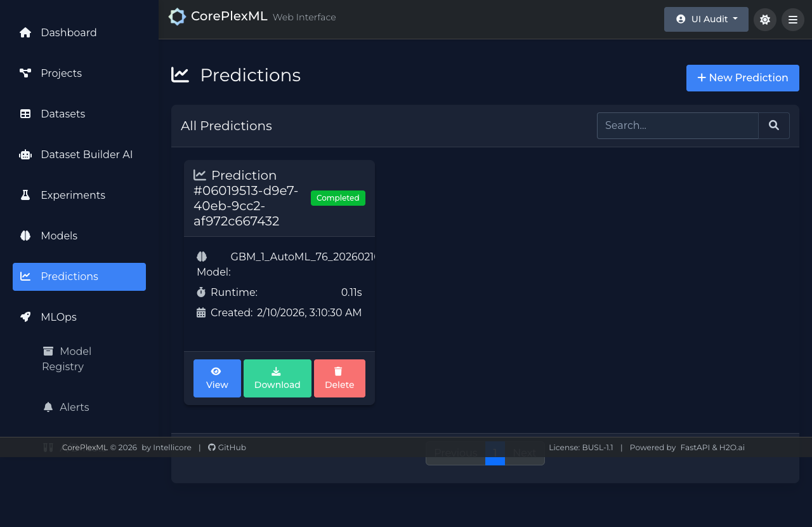Click into the Search predictions field
Screen dimensions: 812x527
[677, 126]
